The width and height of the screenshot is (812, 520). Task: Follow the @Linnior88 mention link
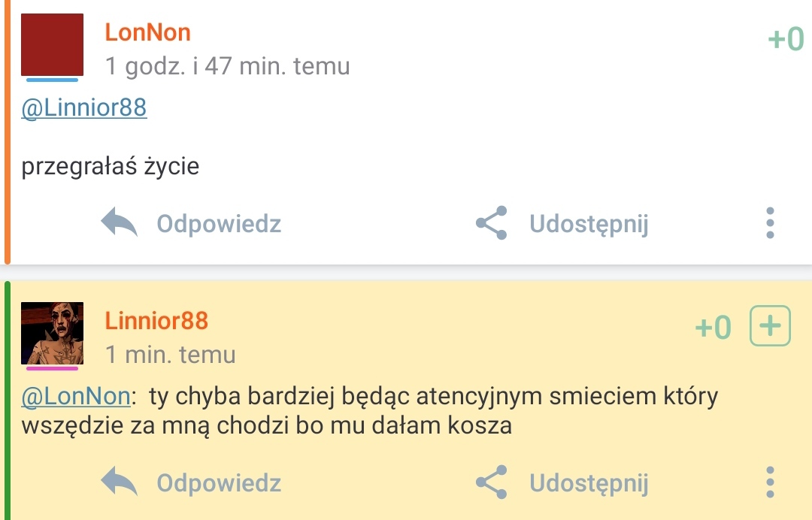pos(84,108)
